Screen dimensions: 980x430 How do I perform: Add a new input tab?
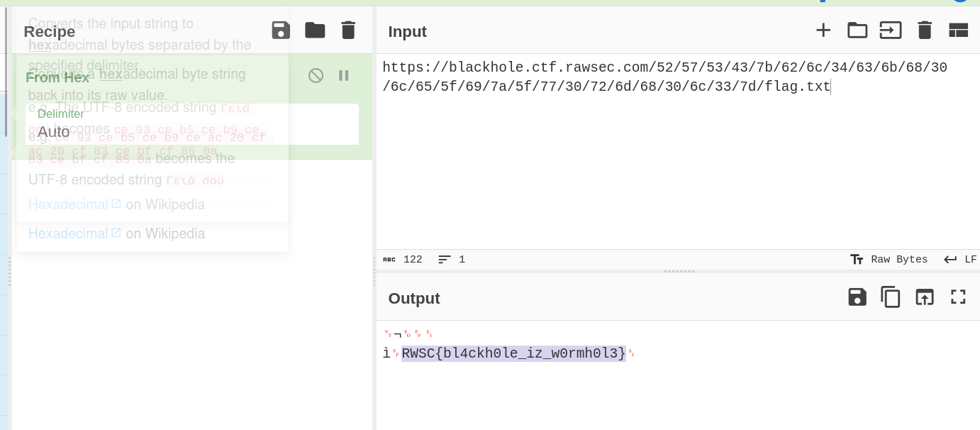click(823, 30)
